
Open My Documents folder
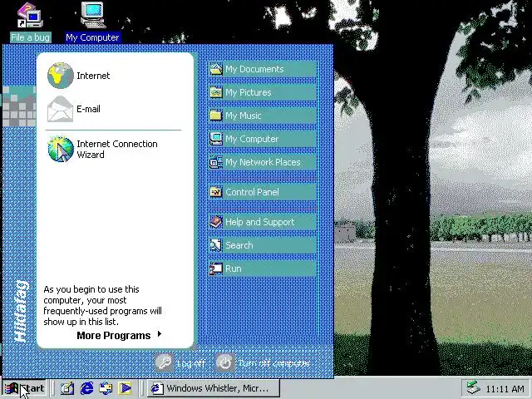pyautogui.click(x=263, y=69)
